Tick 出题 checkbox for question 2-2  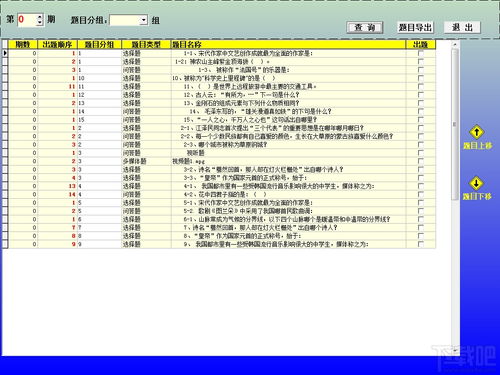coord(421,136)
